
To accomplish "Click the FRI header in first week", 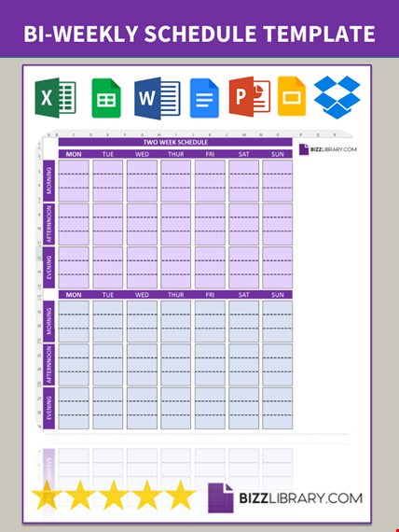I will pyautogui.click(x=210, y=154).
